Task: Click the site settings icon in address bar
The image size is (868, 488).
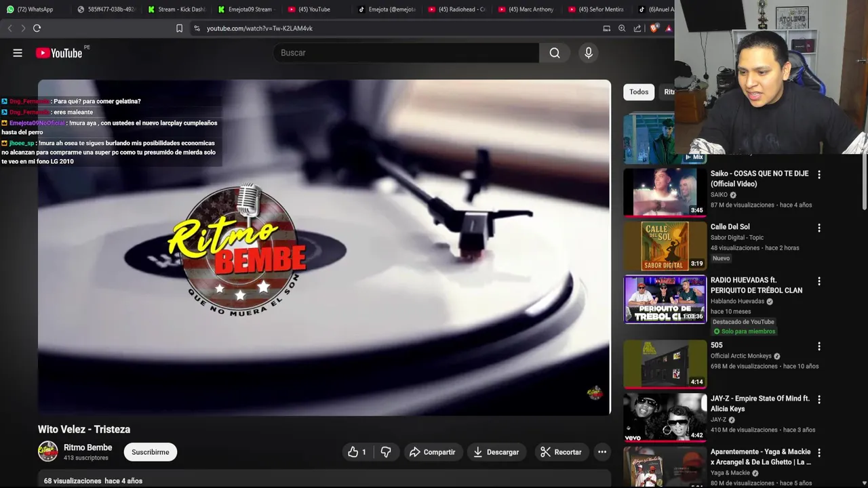Action: pos(197,28)
